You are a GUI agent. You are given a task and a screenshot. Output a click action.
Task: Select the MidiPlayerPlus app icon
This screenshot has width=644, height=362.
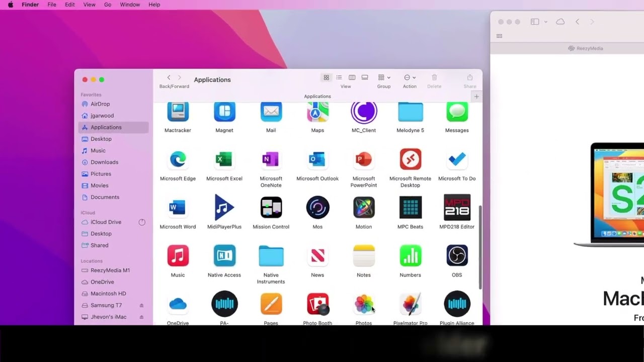224,208
